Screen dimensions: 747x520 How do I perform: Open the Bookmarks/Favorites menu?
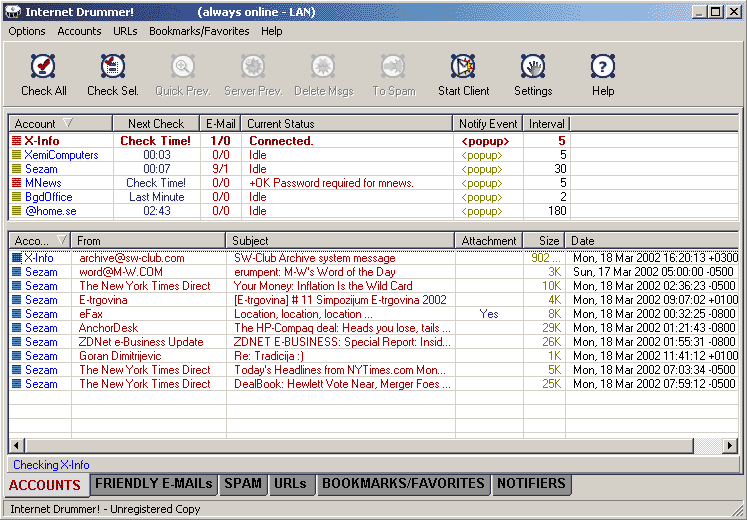pyautogui.click(x=199, y=31)
